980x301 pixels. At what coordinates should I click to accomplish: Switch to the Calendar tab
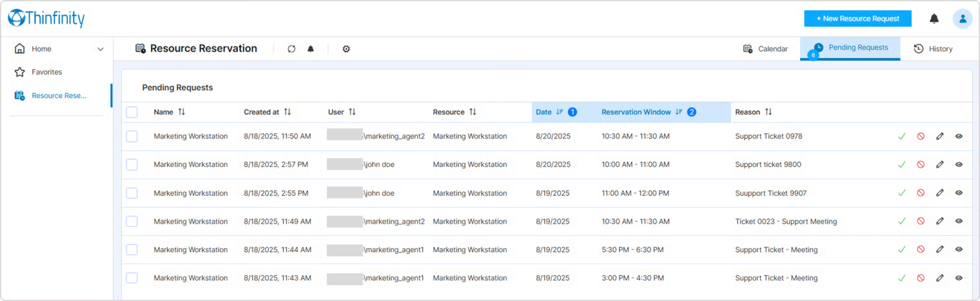point(765,49)
